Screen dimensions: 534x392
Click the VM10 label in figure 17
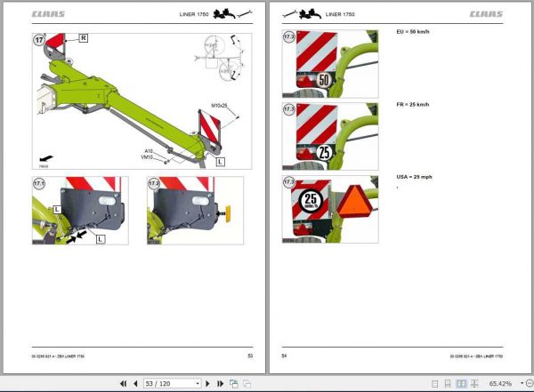click(x=147, y=156)
